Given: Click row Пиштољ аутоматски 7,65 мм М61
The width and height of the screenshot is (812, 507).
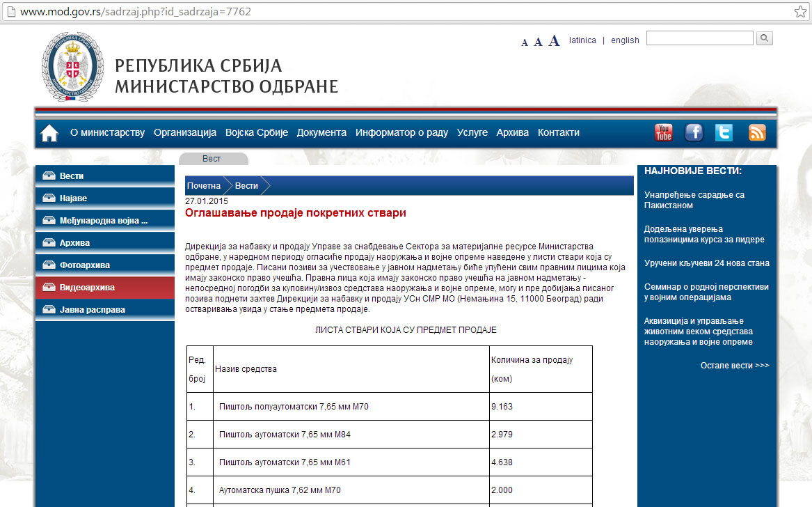Looking at the screenshot, I should [x=285, y=462].
